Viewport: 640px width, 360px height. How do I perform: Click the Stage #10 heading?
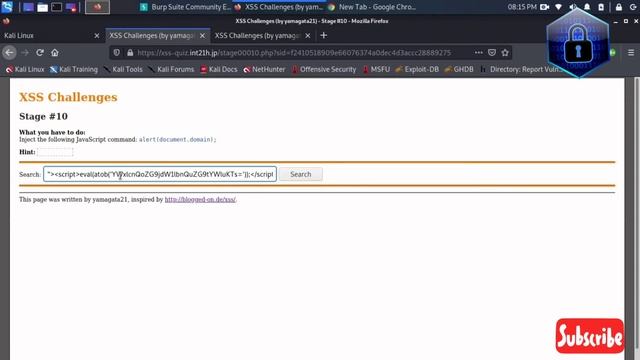click(x=43, y=116)
